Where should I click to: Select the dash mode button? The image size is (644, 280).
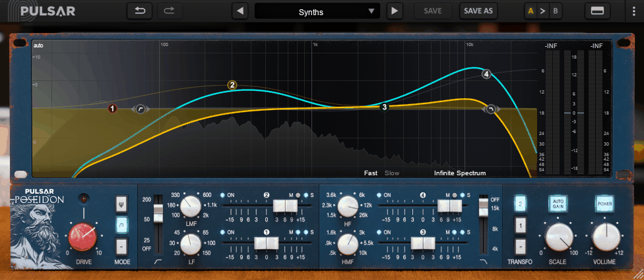click(x=121, y=246)
